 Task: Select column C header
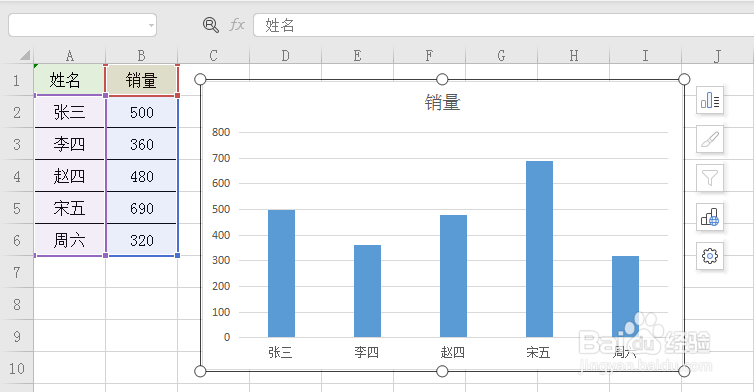point(214,56)
